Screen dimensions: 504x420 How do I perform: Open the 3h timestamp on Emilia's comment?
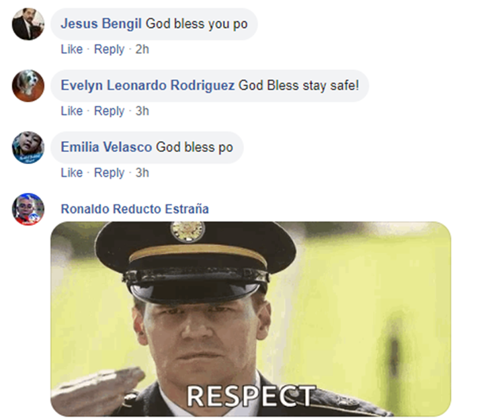(x=142, y=173)
